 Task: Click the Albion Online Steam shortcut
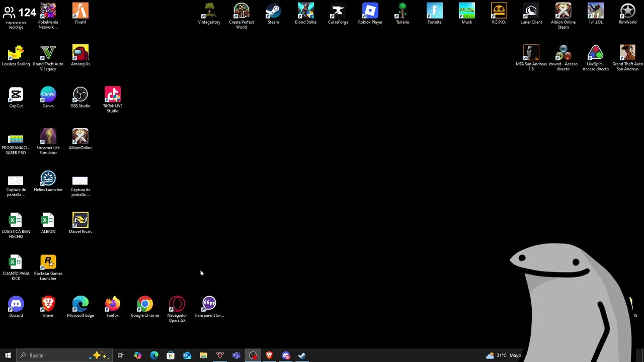coord(563,16)
